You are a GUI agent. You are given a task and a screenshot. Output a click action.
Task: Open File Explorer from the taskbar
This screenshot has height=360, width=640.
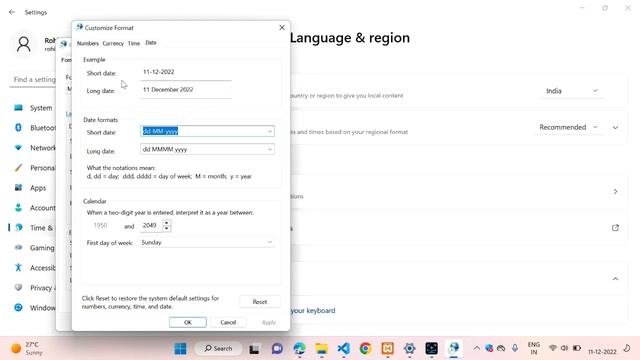pos(321,349)
